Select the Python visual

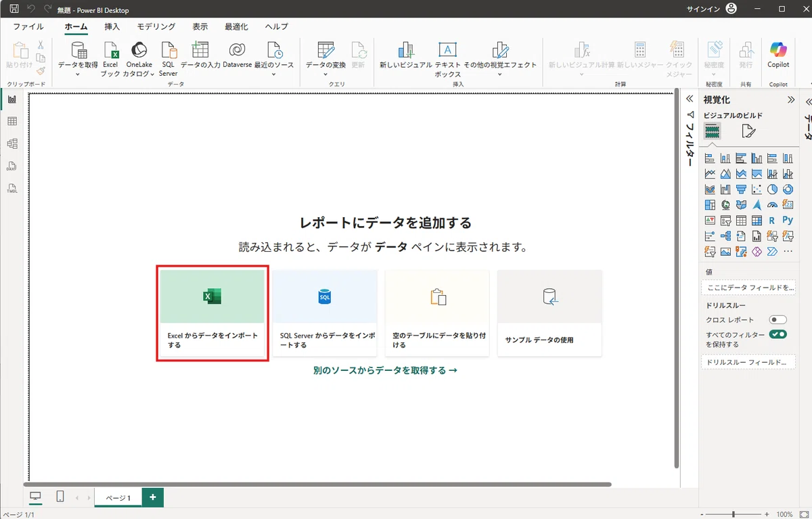pyautogui.click(x=788, y=220)
